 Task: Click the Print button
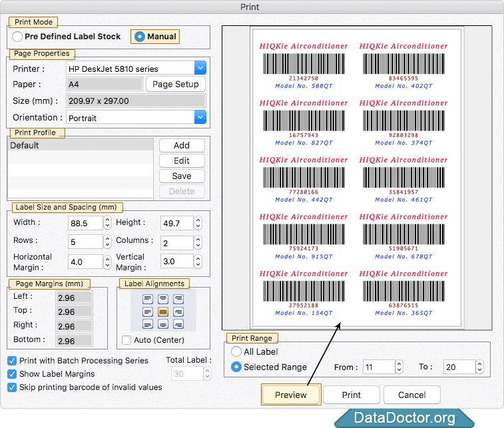(x=352, y=395)
